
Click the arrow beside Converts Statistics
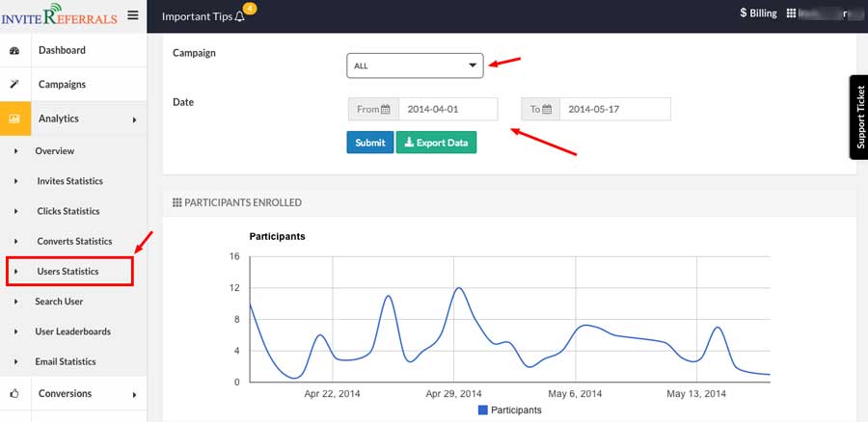coord(16,241)
